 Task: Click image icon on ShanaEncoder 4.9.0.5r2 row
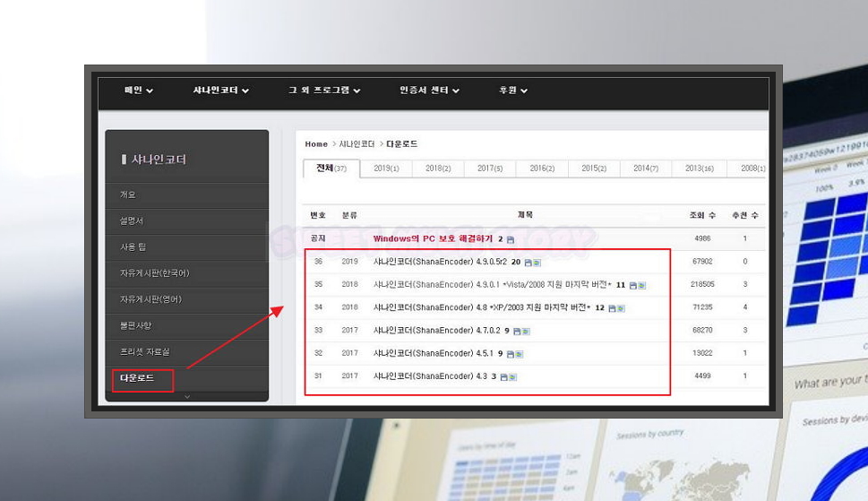point(537,263)
